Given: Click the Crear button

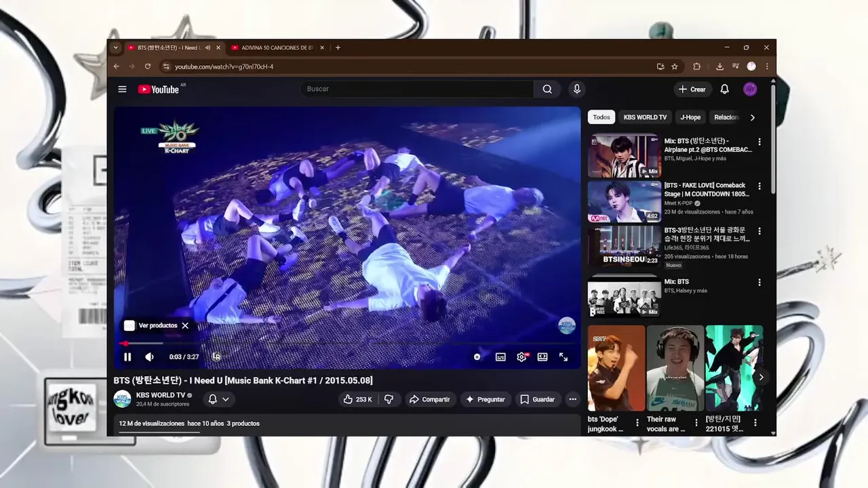Looking at the screenshot, I should click(x=692, y=89).
